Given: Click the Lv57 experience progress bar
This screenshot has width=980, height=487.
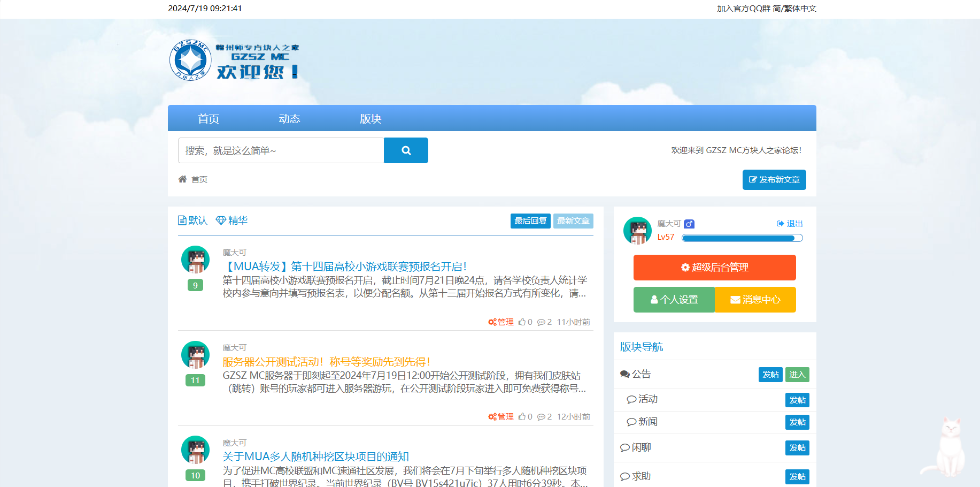Looking at the screenshot, I should (x=742, y=238).
